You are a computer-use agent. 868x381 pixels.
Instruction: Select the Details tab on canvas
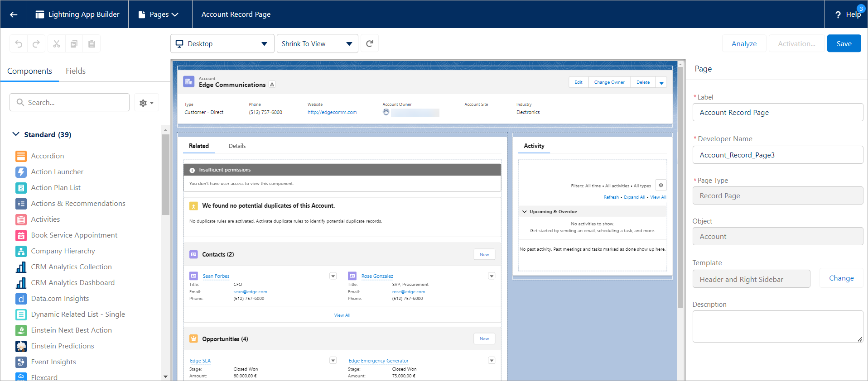point(237,146)
